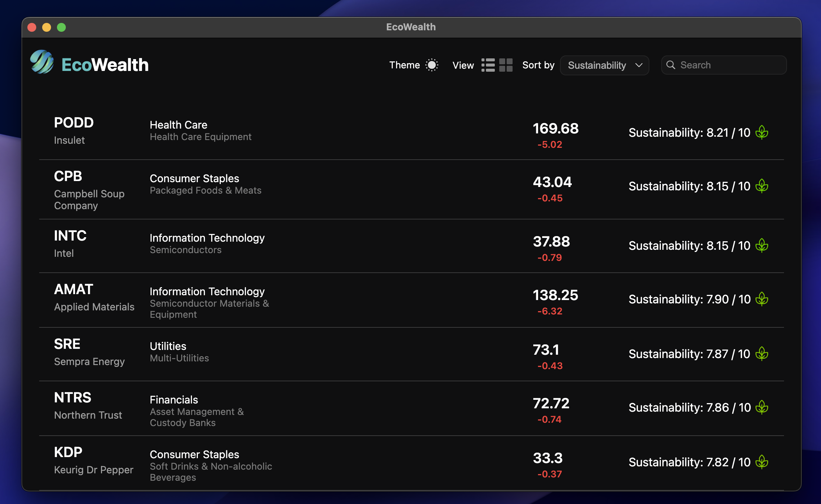
Task: Click the leaf icon next to PODD sustainability
Action: (762, 132)
